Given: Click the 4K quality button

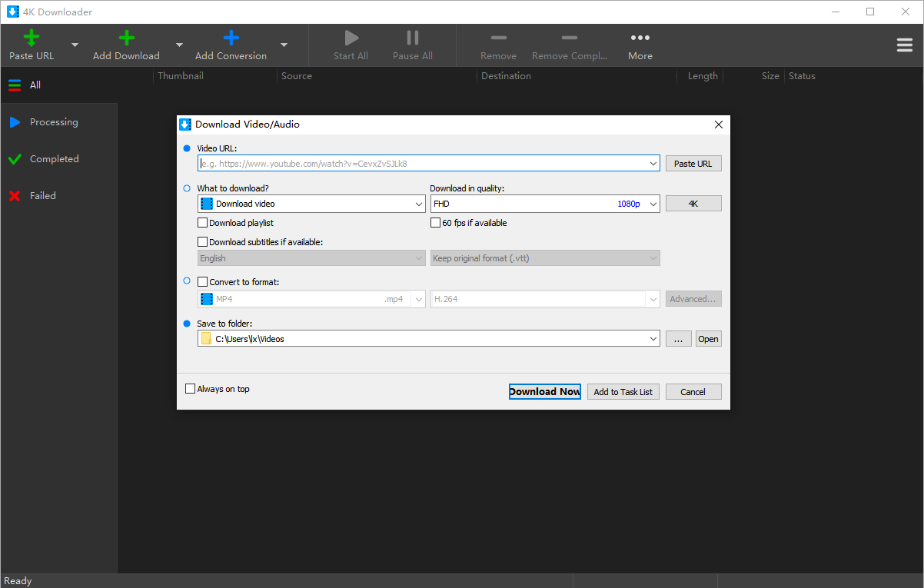Looking at the screenshot, I should coord(693,204).
